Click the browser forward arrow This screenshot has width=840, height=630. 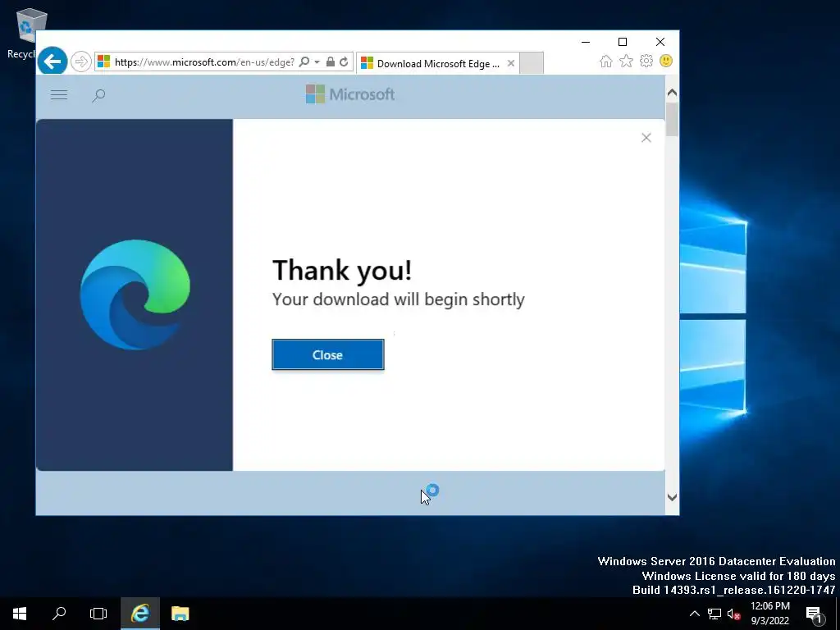pos(81,62)
